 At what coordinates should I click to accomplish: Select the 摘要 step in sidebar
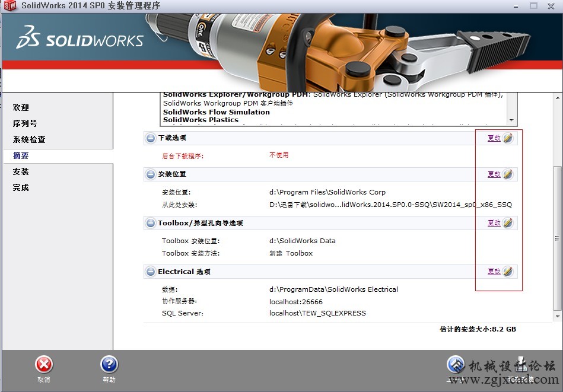click(x=21, y=155)
